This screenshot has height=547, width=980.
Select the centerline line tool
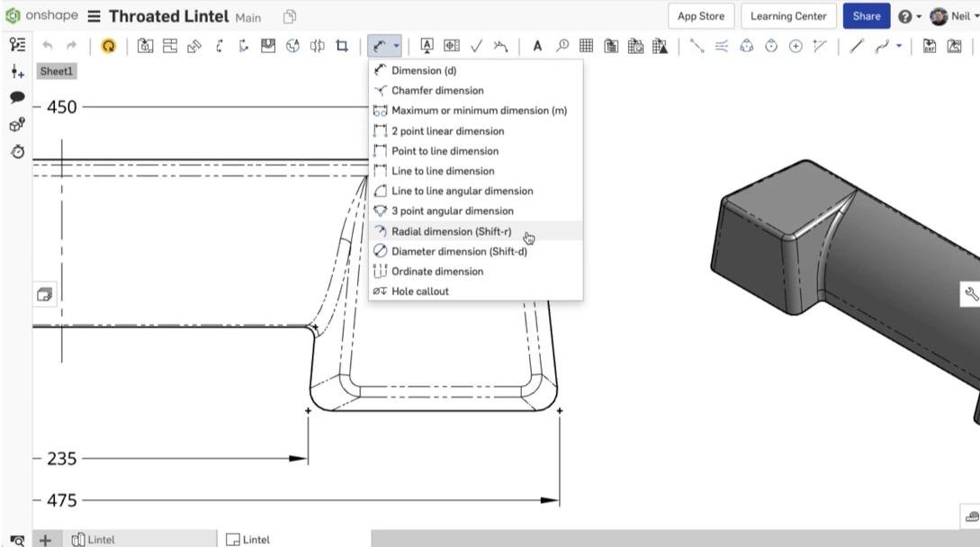(x=697, y=46)
